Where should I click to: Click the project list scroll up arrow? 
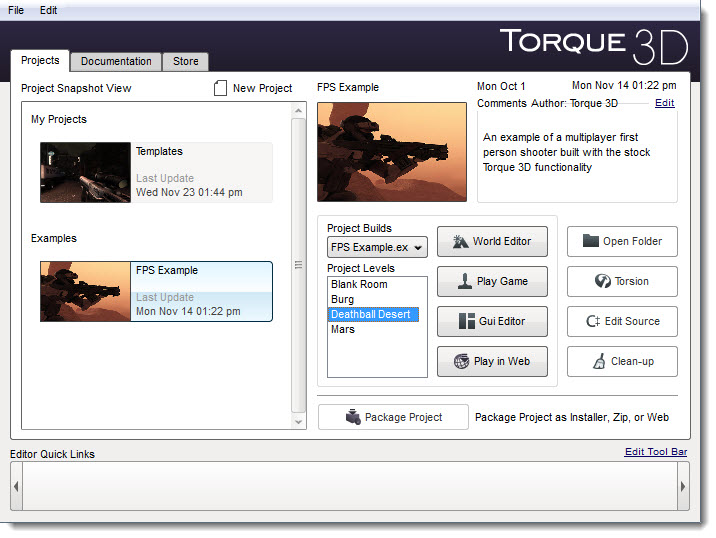coord(298,111)
